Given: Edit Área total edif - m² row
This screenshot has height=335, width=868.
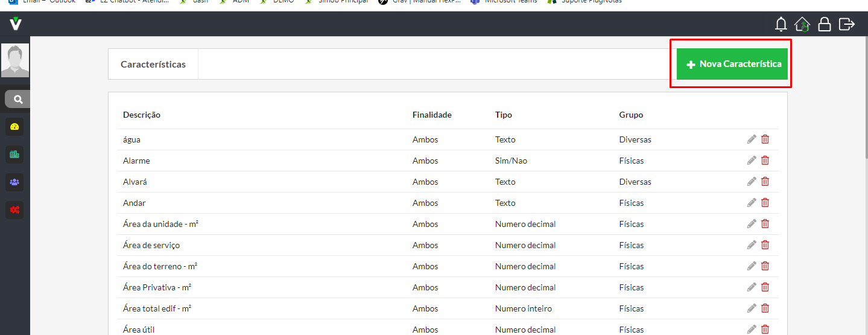Looking at the screenshot, I should 752,308.
